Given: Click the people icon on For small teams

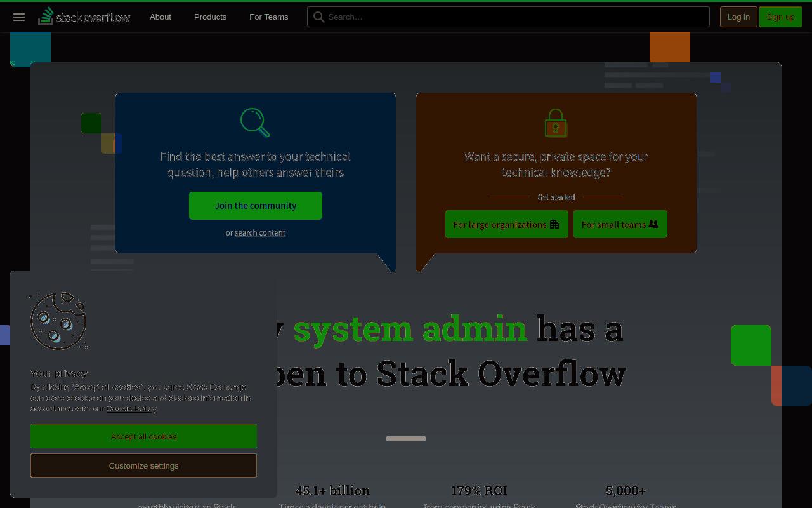Looking at the screenshot, I should [653, 224].
